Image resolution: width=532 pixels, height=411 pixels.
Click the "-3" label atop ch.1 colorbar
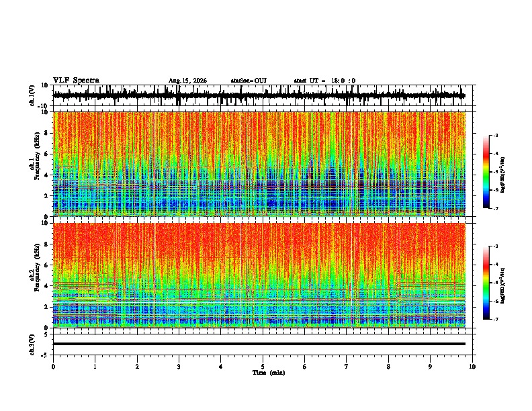pos(495,135)
